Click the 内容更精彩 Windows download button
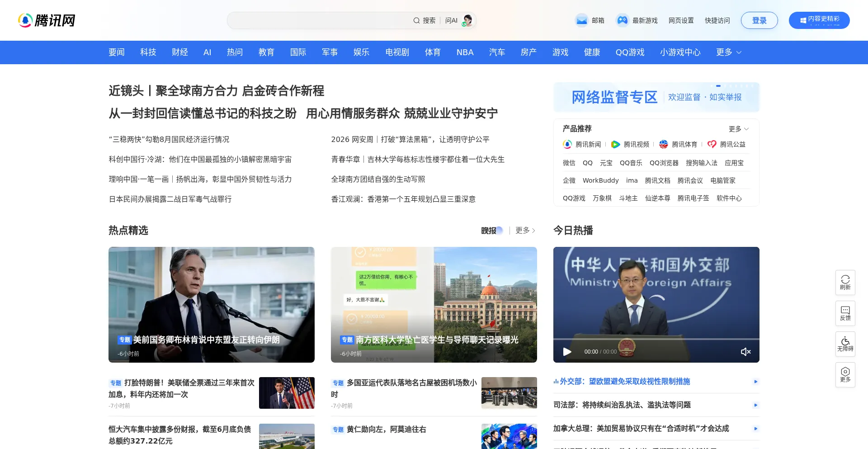868x449 pixels. pyautogui.click(x=819, y=20)
